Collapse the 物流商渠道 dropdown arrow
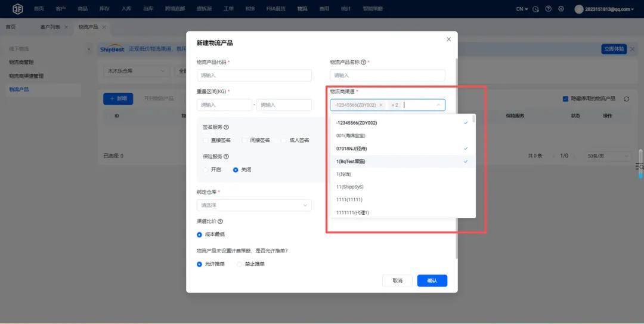 pos(438,105)
